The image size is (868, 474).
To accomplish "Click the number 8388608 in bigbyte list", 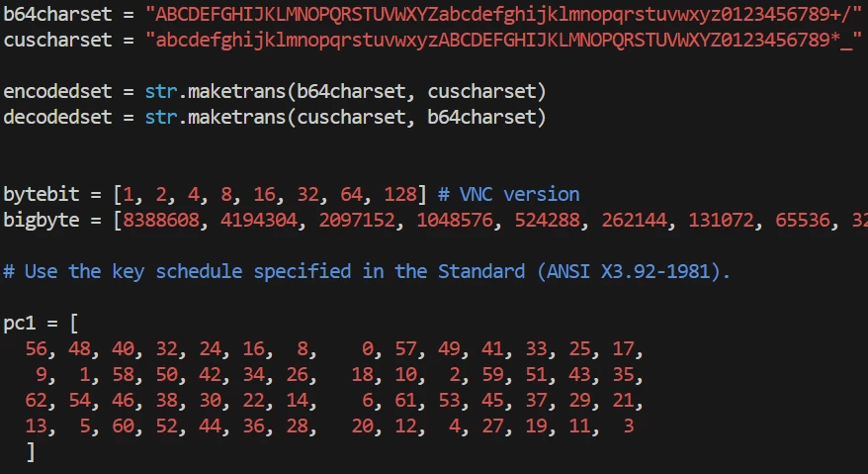I will (x=161, y=219).
